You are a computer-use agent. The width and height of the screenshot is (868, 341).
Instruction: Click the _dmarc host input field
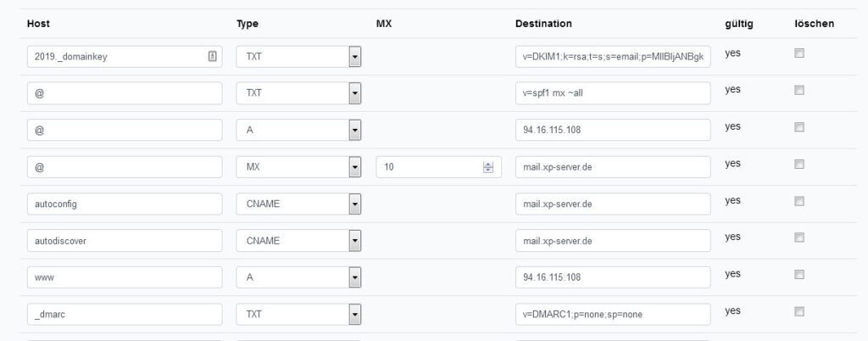click(125, 315)
